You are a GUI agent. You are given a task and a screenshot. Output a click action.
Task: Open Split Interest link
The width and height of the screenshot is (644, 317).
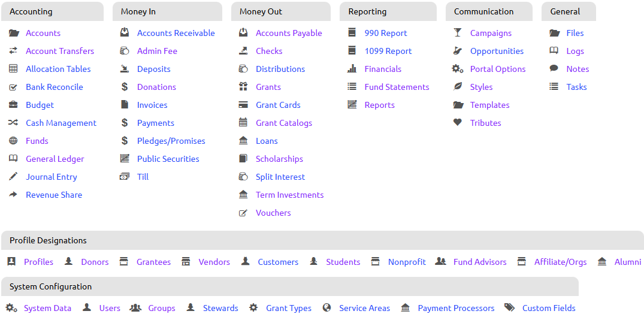pos(280,177)
